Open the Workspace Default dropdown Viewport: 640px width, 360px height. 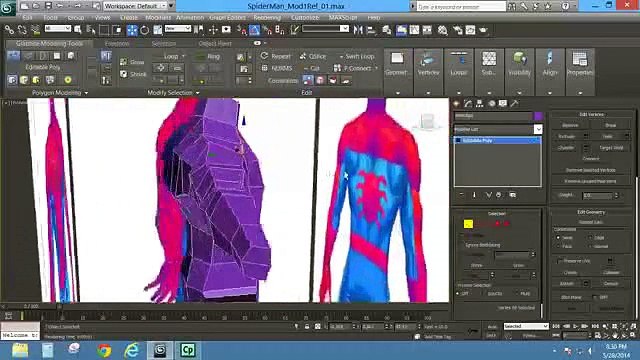point(135,6)
